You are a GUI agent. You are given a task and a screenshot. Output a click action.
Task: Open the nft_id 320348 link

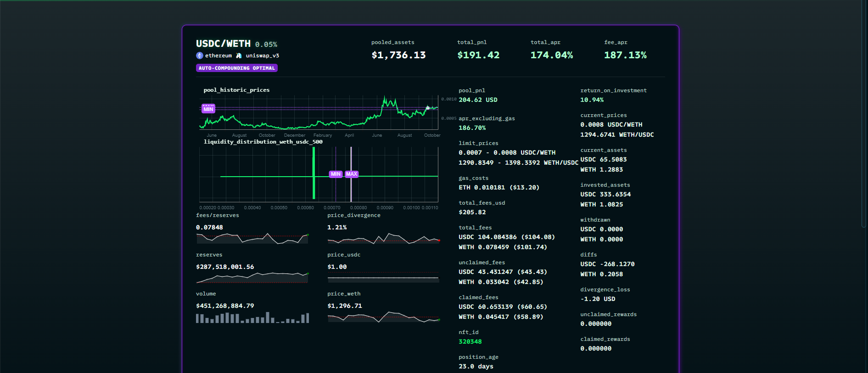[x=470, y=342]
